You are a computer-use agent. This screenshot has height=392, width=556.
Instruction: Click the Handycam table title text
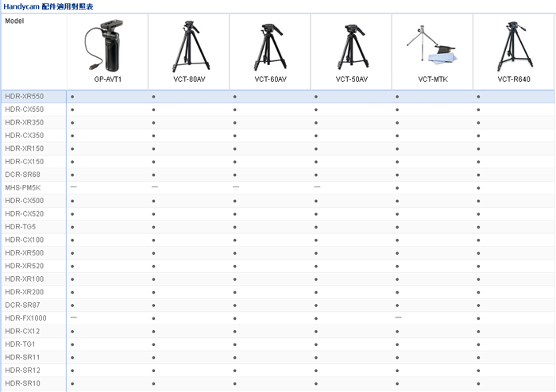pos(48,6)
